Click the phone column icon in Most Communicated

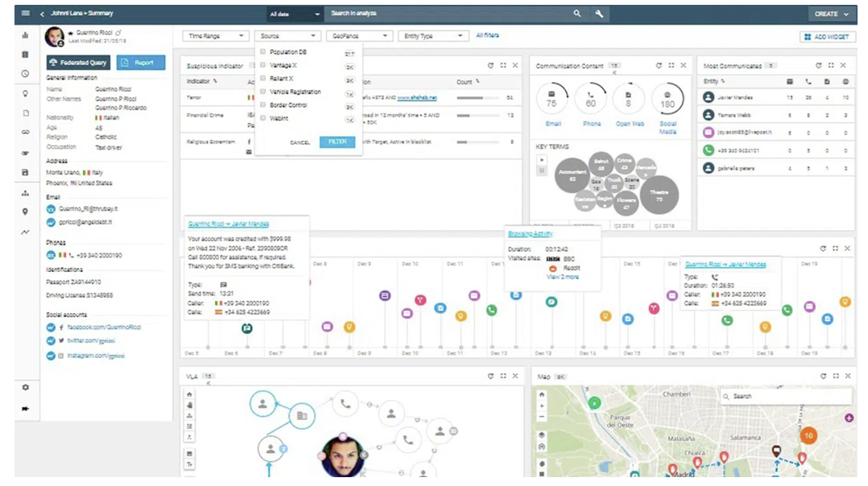[x=808, y=82]
